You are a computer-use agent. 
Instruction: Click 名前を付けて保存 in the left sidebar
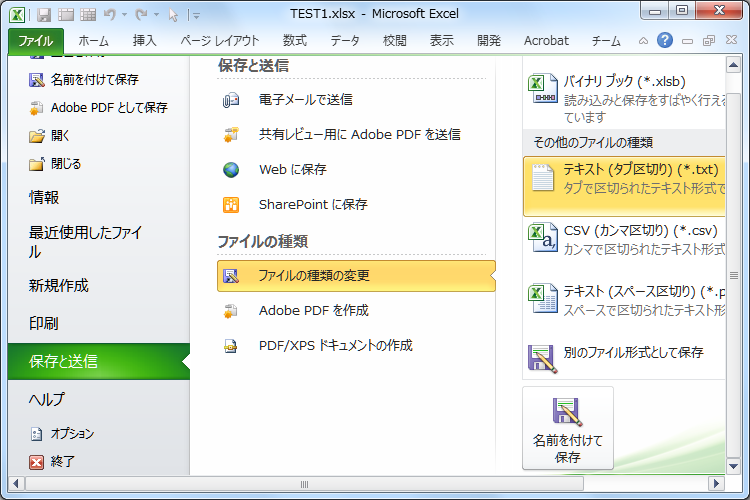95,79
